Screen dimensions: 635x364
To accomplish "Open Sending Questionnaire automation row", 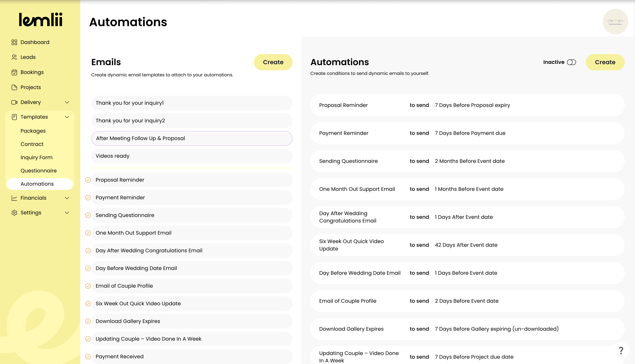I will 468,161.
